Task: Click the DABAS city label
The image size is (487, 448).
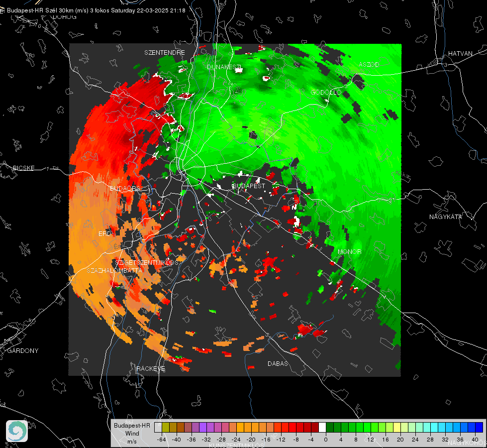Action: (x=278, y=363)
